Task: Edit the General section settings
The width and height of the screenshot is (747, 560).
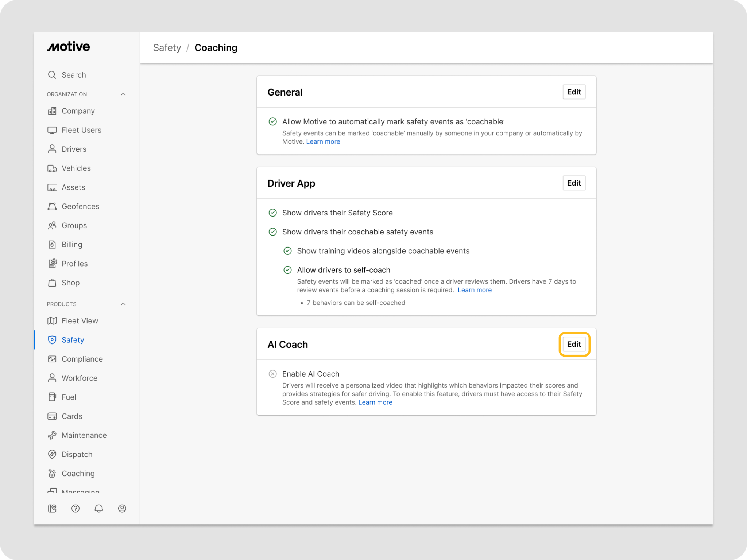Action: [x=574, y=92]
